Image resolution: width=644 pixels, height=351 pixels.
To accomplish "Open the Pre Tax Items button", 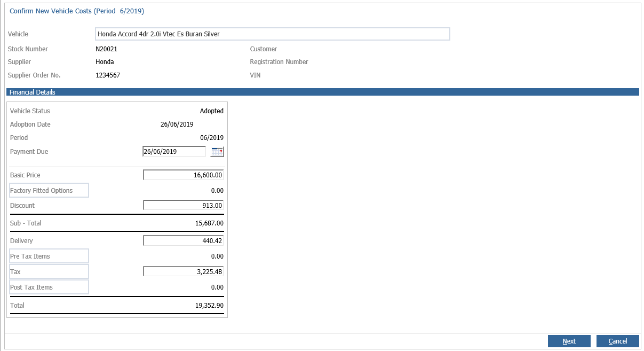I will 49,256.
